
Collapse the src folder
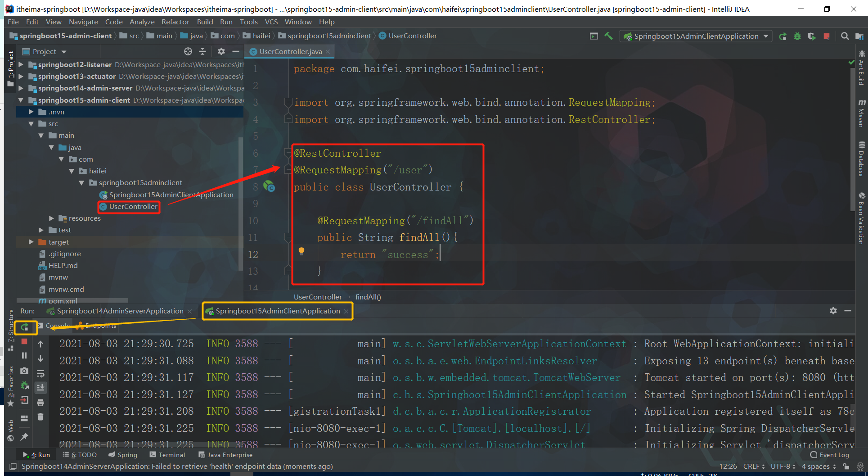[x=31, y=124]
